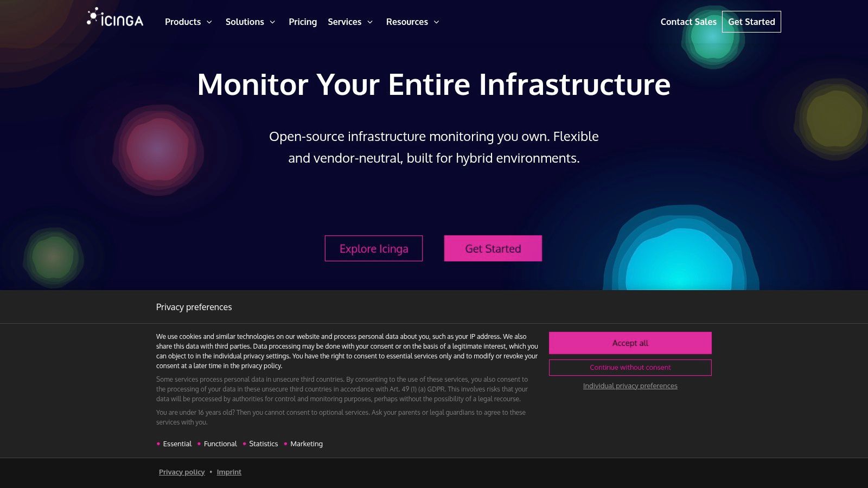Open Individual privacy preferences
The image size is (868, 488).
point(630,386)
